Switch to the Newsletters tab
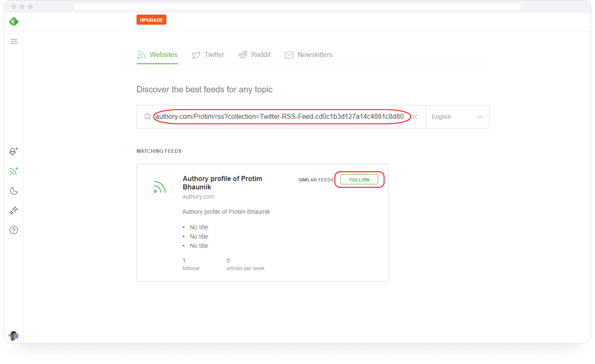This screenshot has height=364, width=595. pos(309,55)
